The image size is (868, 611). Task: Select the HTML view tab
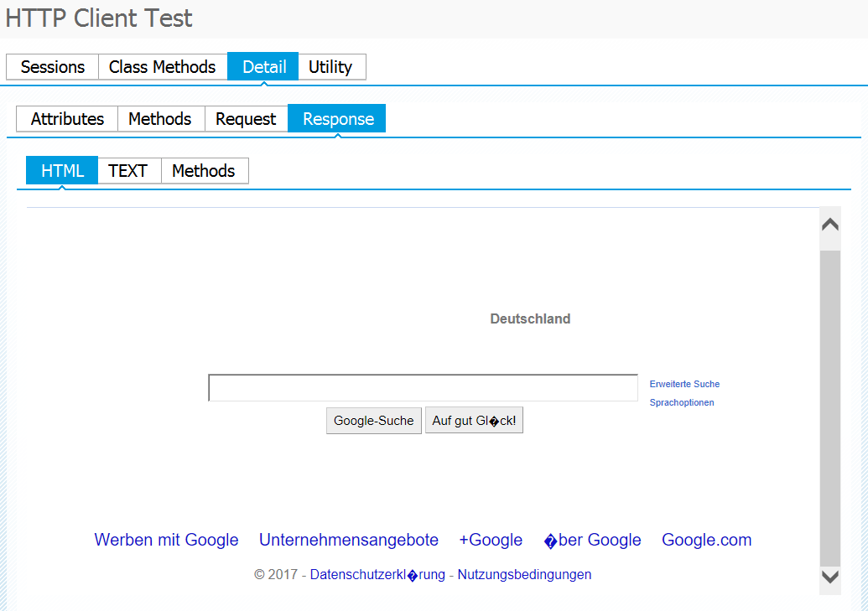62,171
